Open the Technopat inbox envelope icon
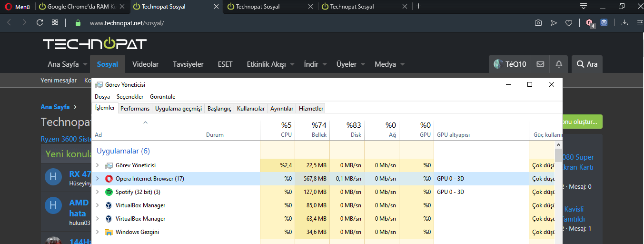Screen dimensions: 644x244 540,64
